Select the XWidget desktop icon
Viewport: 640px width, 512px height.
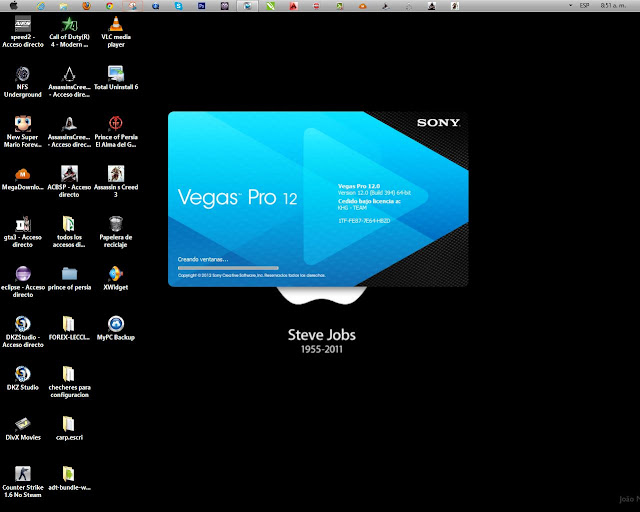116,278
